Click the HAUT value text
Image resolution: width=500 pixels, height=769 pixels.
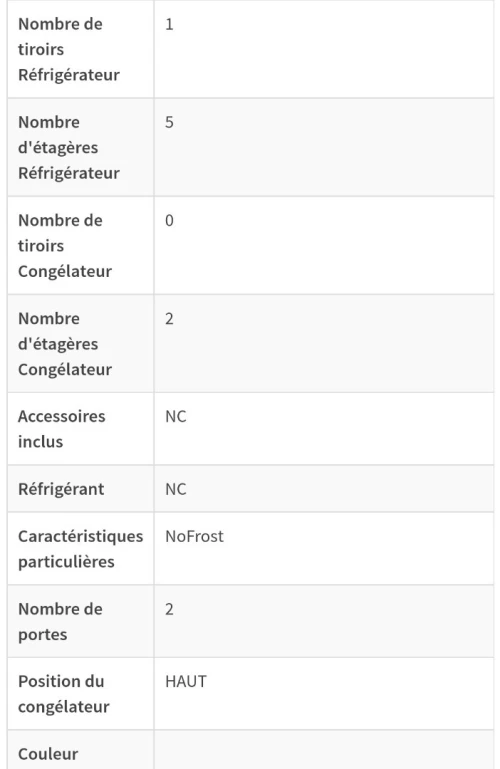click(x=186, y=682)
